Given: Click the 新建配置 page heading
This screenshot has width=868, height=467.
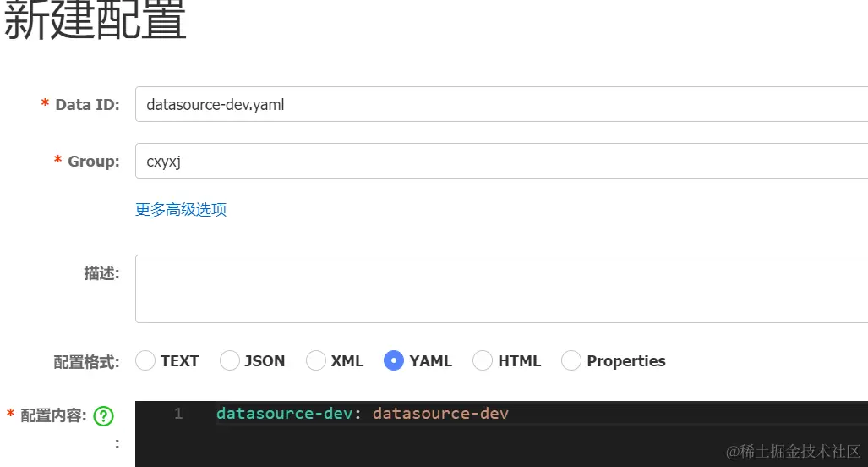Looking at the screenshot, I should coord(95,21).
